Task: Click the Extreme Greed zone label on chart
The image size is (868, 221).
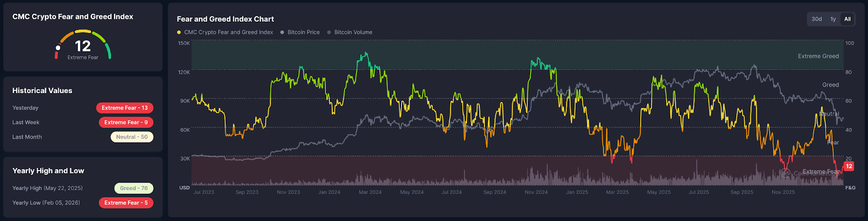Action: pos(818,56)
